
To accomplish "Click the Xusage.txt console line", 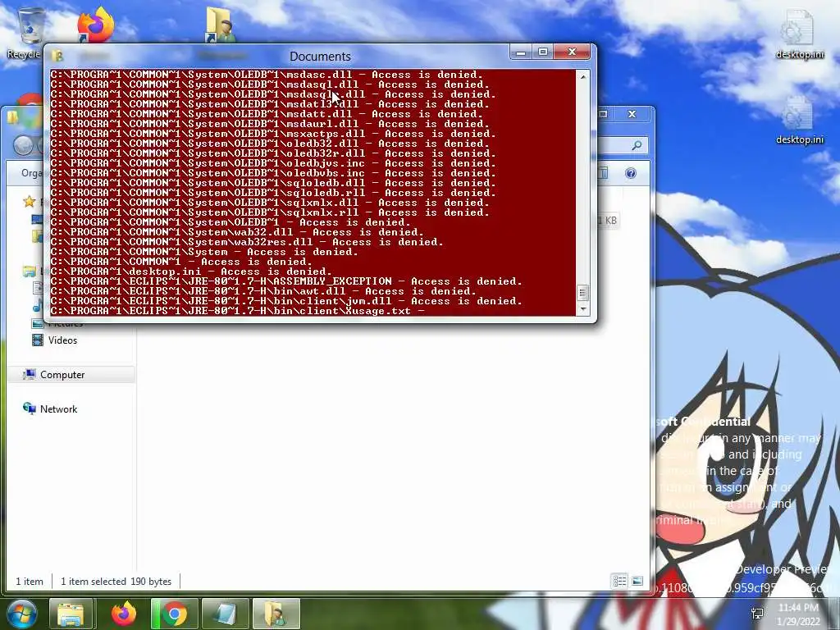I will click(x=237, y=311).
